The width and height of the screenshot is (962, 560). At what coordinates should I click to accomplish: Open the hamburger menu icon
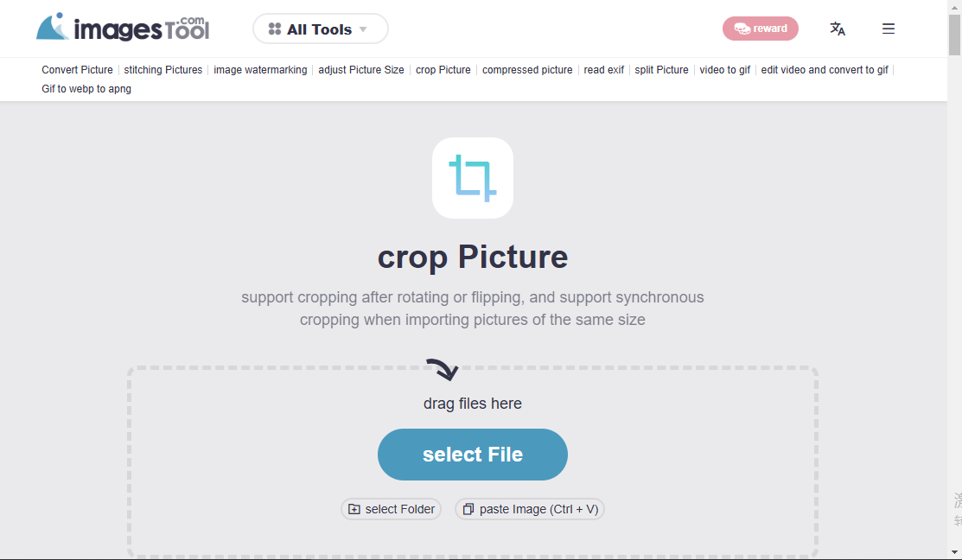click(x=888, y=29)
